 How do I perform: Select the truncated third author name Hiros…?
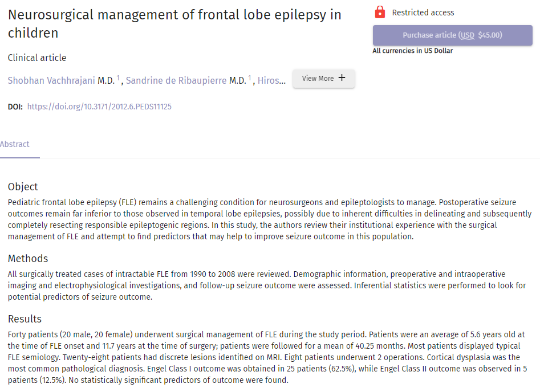click(x=272, y=81)
